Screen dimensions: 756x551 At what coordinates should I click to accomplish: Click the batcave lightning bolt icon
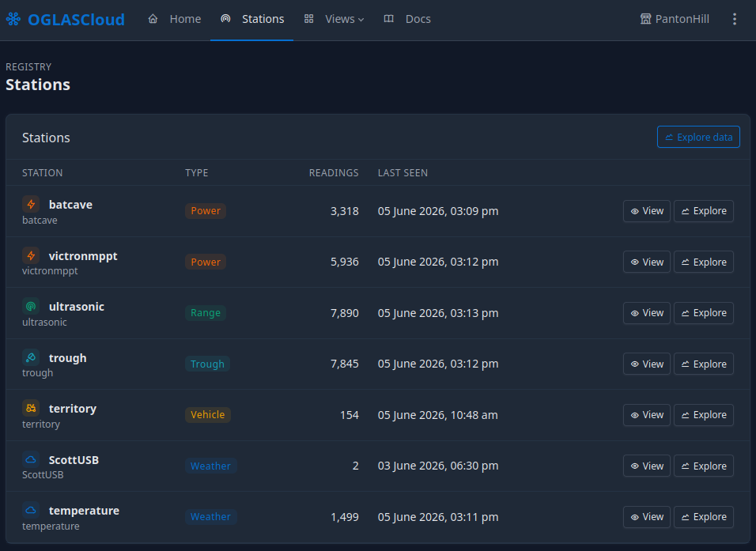pyautogui.click(x=31, y=204)
